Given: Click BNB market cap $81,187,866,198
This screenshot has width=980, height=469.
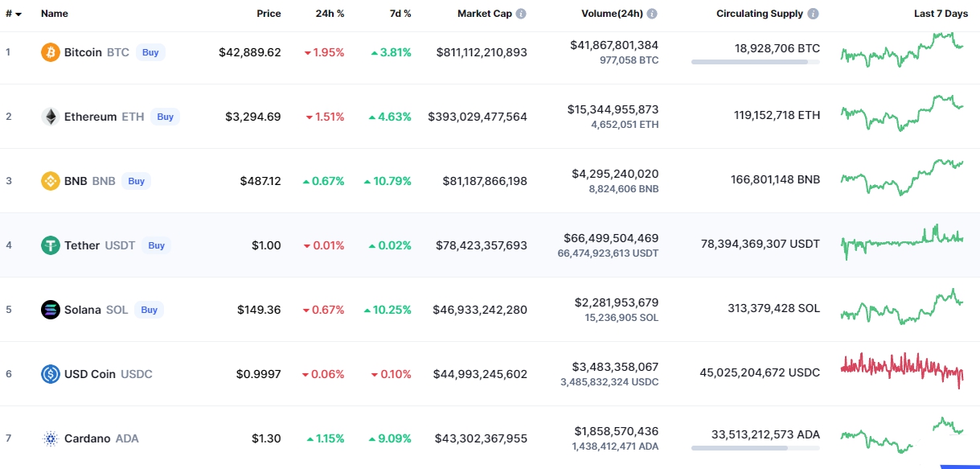Looking at the screenshot, I should click(485, 181).
